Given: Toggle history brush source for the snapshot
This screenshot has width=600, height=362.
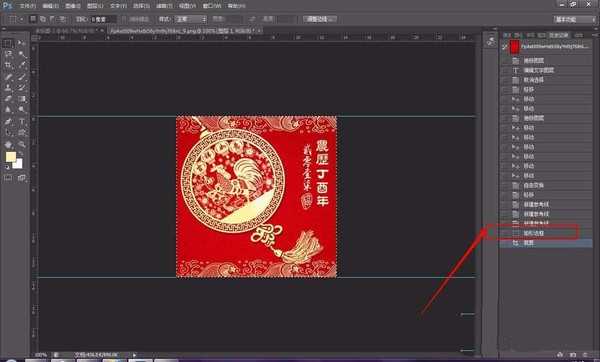Looking at the screenshot, I should click(505, 47).
